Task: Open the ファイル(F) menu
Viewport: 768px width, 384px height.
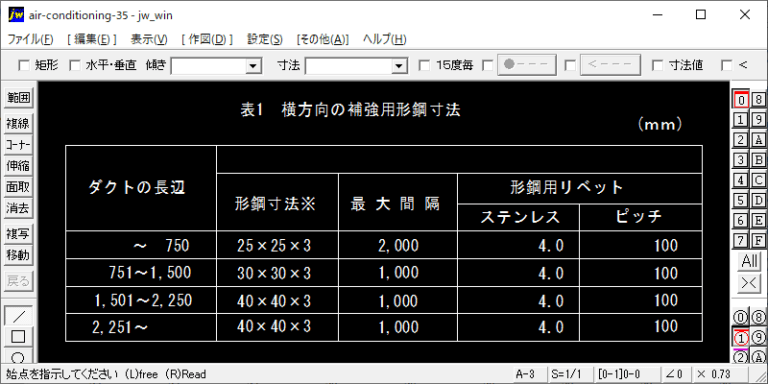Action: pos(30,40)
